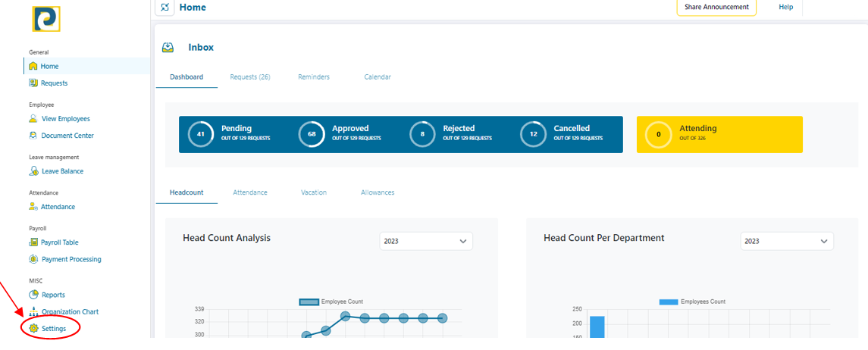Toggle Employee Count legend in Head Count Analysis
868x350 pixels.
pos(331,302)
